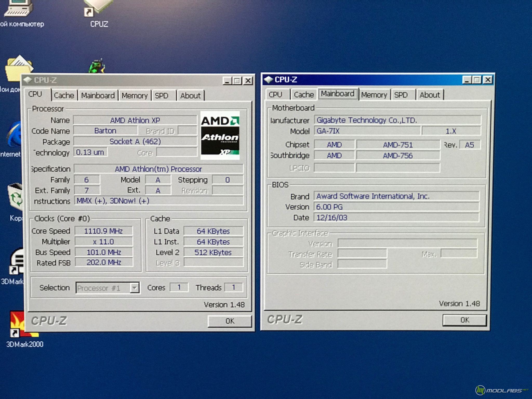Image resolution: width=532 pixels, height=399 pixels.
Task: Minimize the left CPU-Z window
Action: coord(227,81)
